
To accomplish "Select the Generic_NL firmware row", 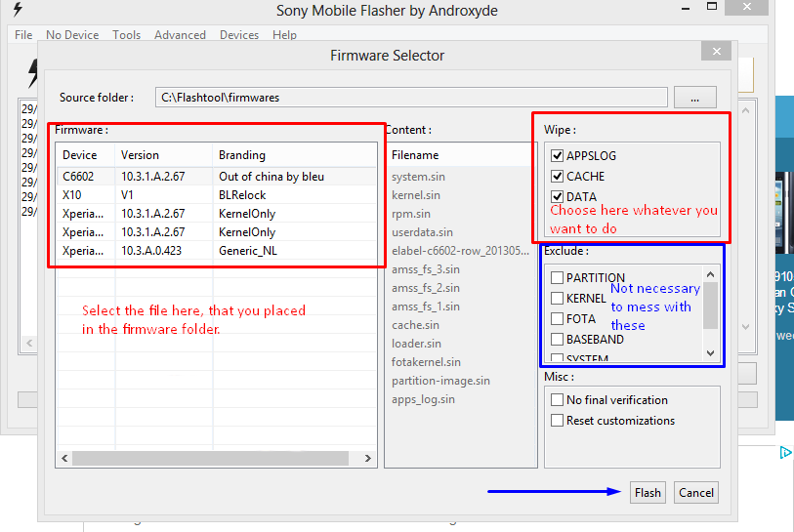I will (217, 251).
